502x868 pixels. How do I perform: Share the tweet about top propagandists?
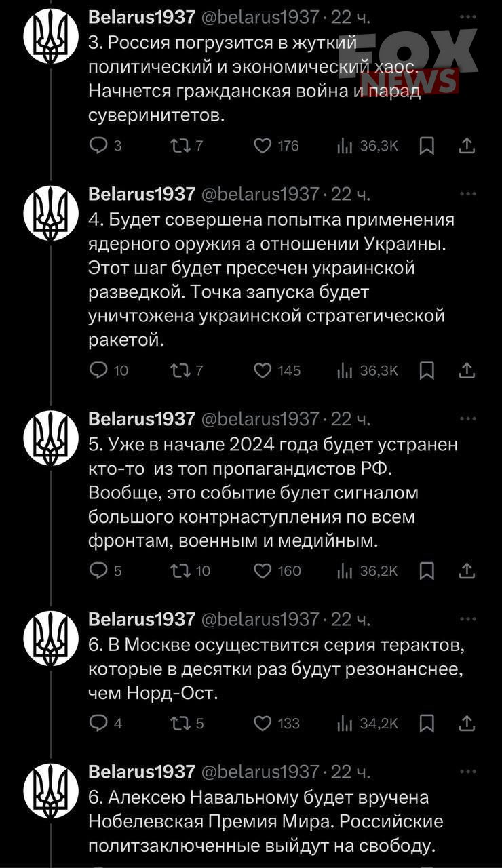[467, 571]
